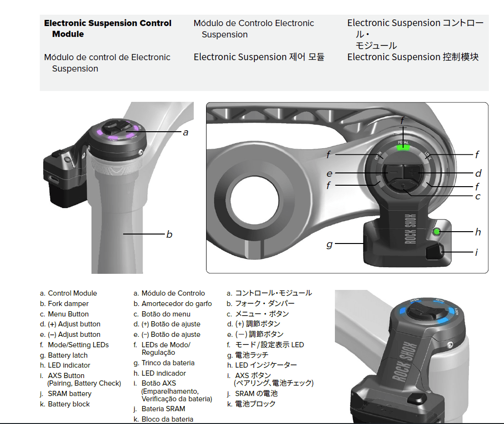
Task: Click the Japanese heading ending in 'モジュール'
Action: coord(415,34)
